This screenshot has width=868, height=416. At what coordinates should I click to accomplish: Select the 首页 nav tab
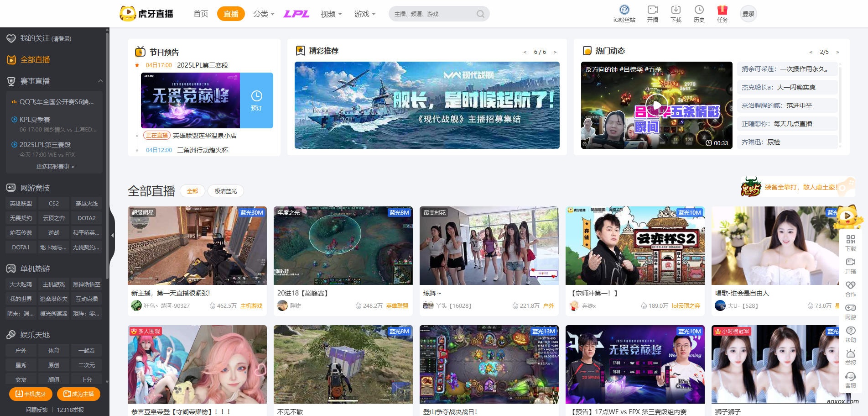pos(201,14)
